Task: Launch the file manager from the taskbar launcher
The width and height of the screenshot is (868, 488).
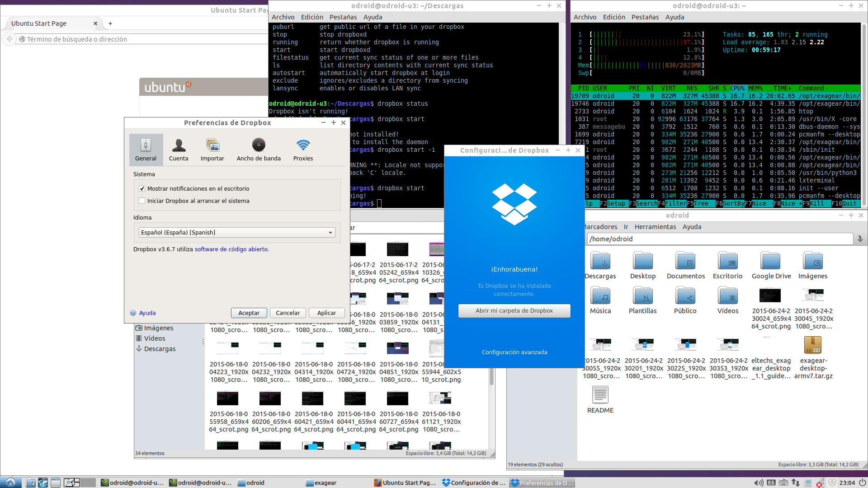Action: (x=31, y=483)
